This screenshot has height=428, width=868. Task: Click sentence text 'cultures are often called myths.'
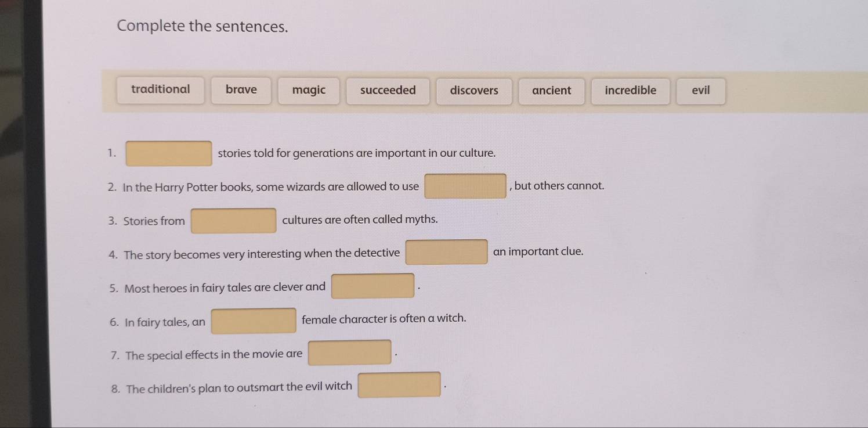point(360,220)
